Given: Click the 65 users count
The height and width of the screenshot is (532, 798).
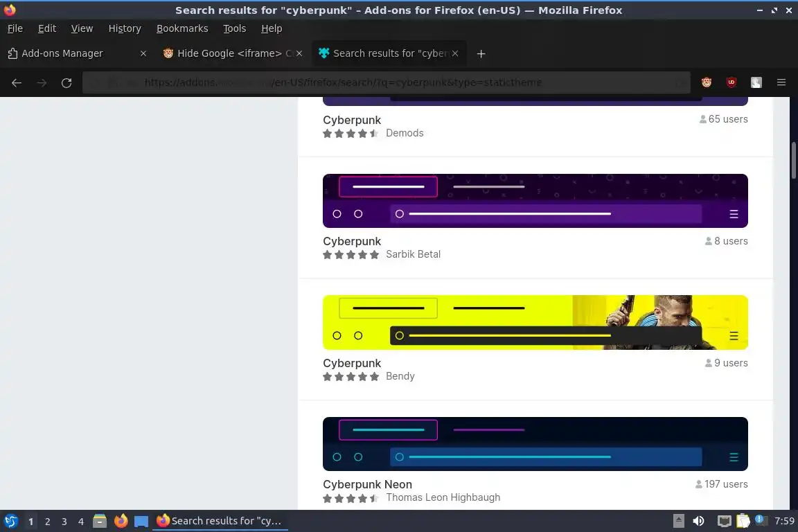Looking at the screenshot, I should [x=723, y=119].
